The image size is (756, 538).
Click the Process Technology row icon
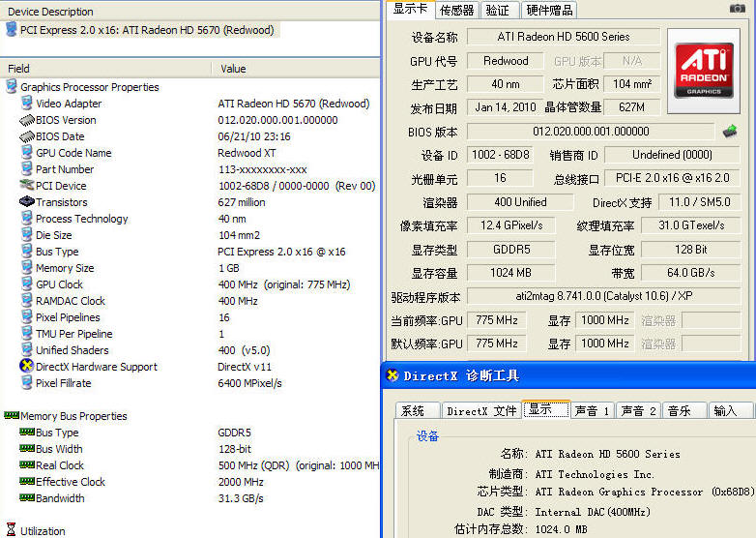point(26,218)
